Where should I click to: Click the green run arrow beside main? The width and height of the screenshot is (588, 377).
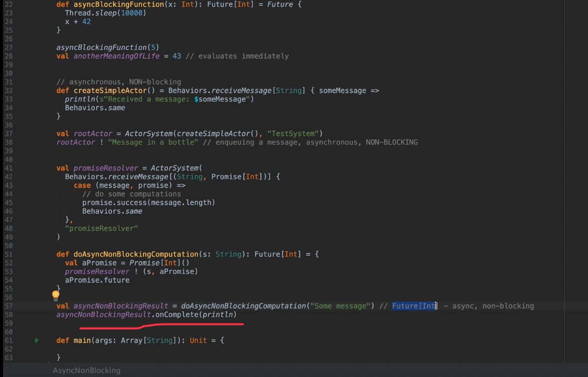37,341
